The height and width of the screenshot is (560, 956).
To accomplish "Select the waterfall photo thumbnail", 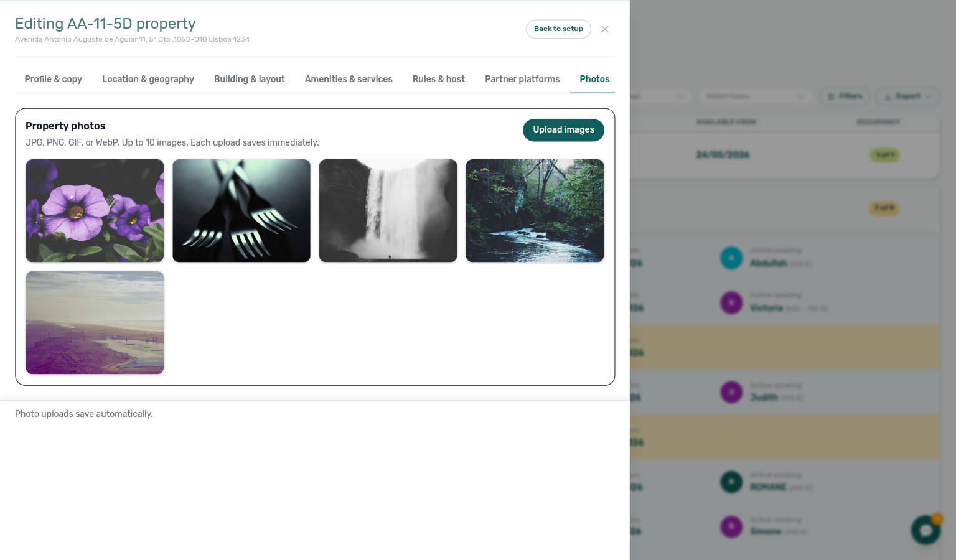I will coord(388,210).
